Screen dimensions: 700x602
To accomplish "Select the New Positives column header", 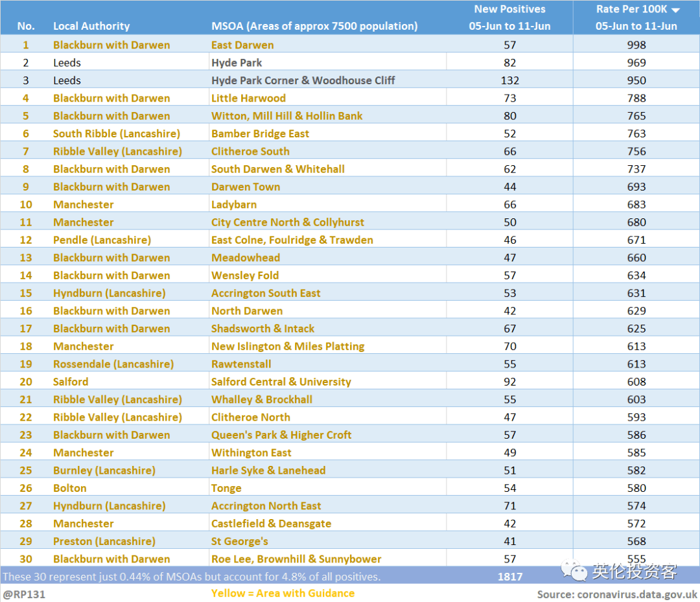I will click(509, 17).
